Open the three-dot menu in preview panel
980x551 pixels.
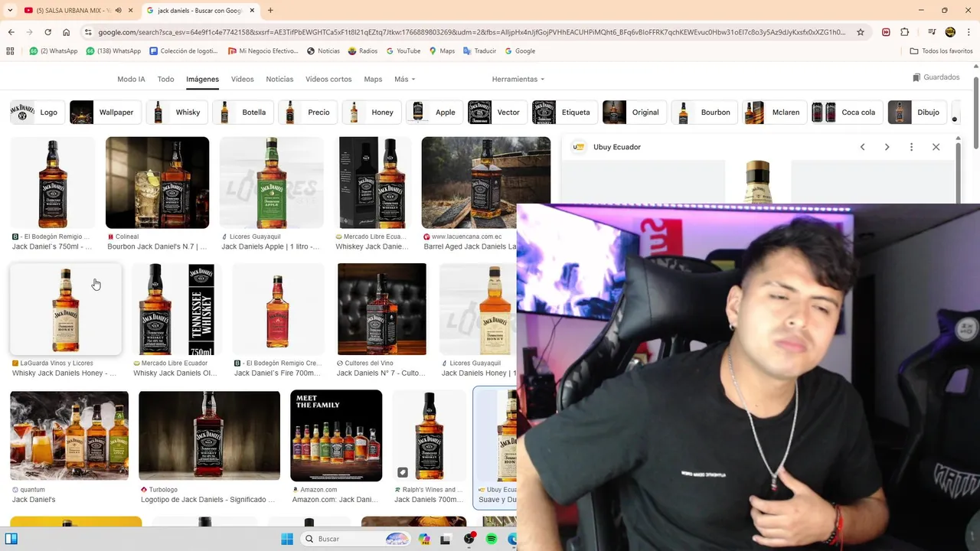pos(911,147)
